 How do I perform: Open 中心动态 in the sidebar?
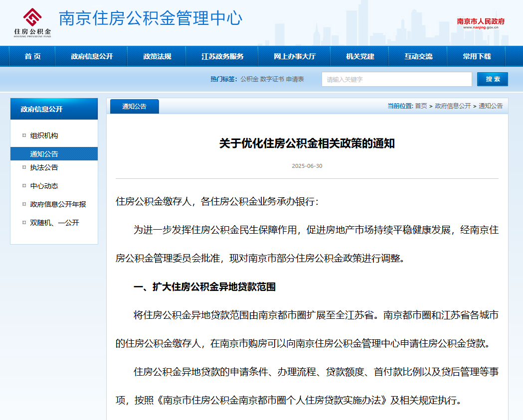[x=44, y=186]
